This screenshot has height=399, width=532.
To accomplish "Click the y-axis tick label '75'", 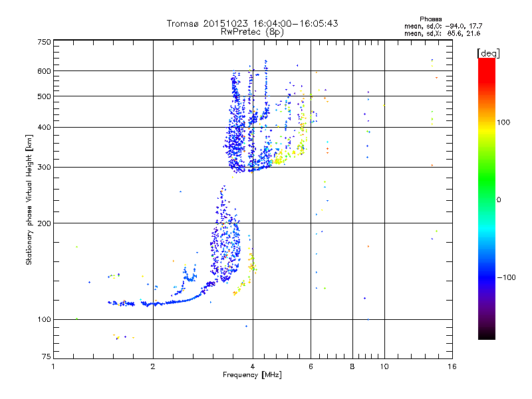I will 47,356.
